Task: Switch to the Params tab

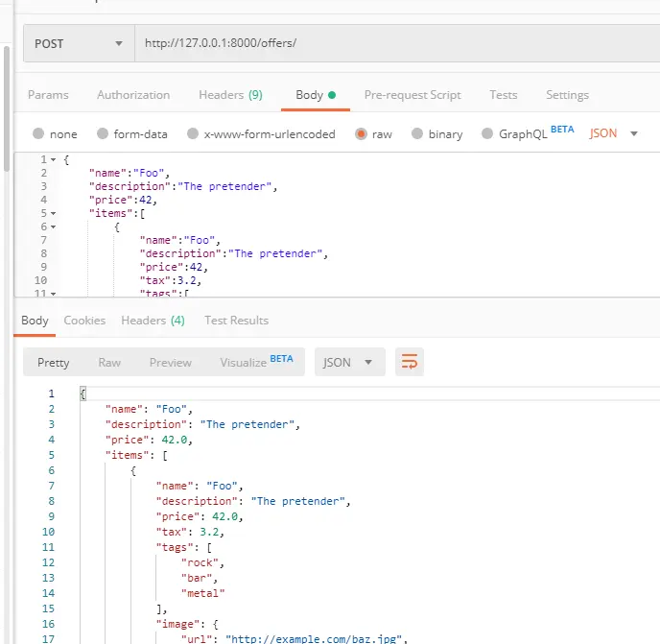Action: (48, 95)
